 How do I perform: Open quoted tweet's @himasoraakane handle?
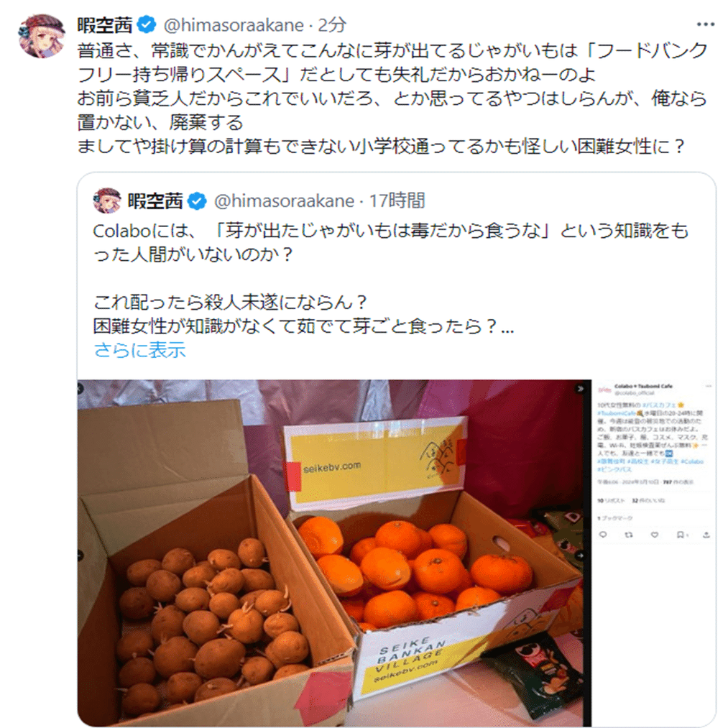[x=284, y=201]
